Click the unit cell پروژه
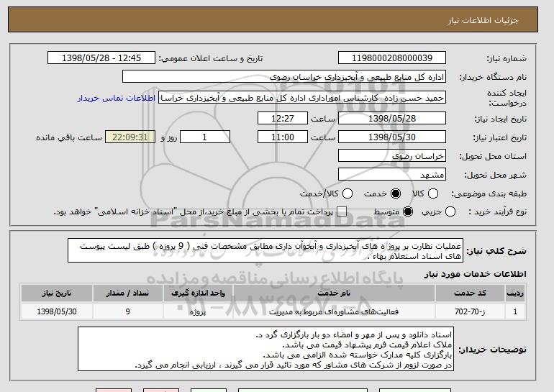The image size is (554, 392). coord(198,311)
